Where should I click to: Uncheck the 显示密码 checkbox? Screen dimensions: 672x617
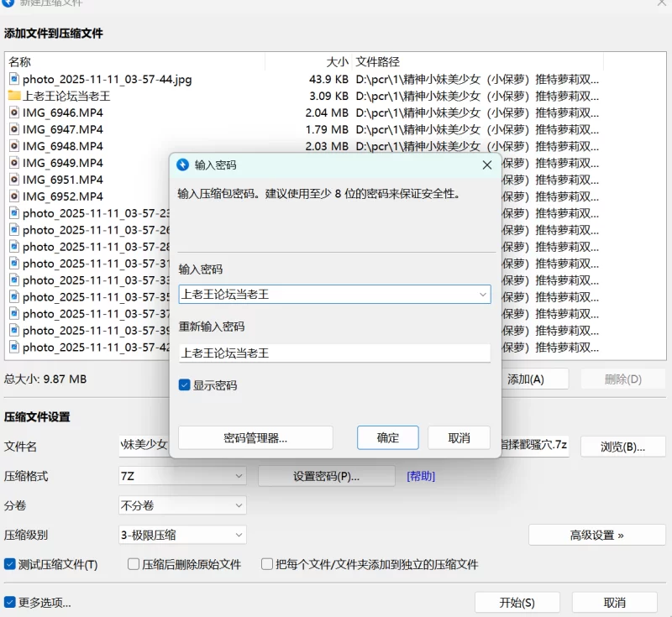click(x=185, y=385)
